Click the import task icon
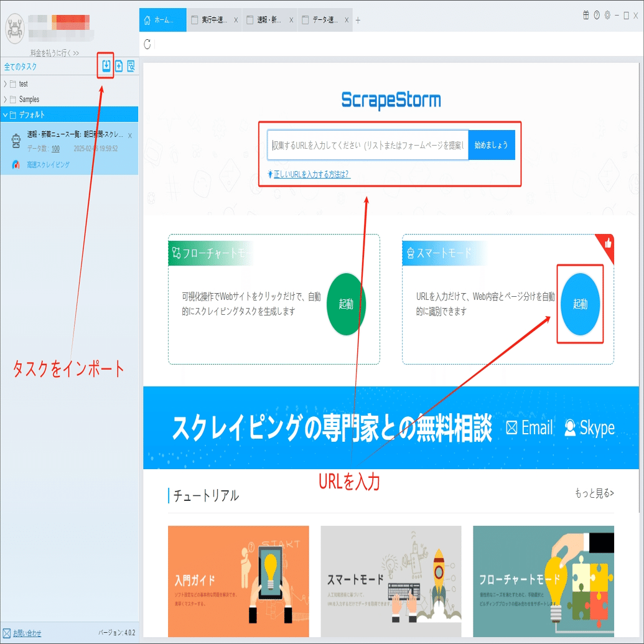Viewport: 644px width, 644px height. (106, 66)
